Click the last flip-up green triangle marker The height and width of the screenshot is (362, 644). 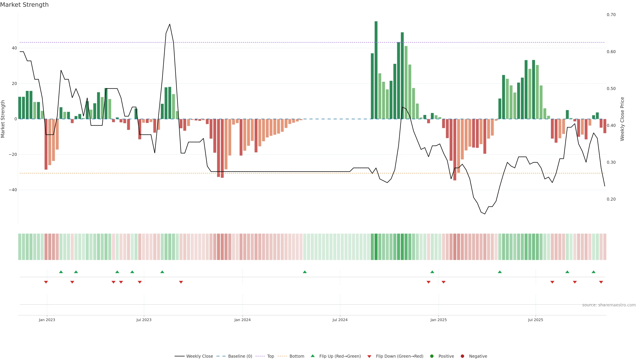click(594, 272)
